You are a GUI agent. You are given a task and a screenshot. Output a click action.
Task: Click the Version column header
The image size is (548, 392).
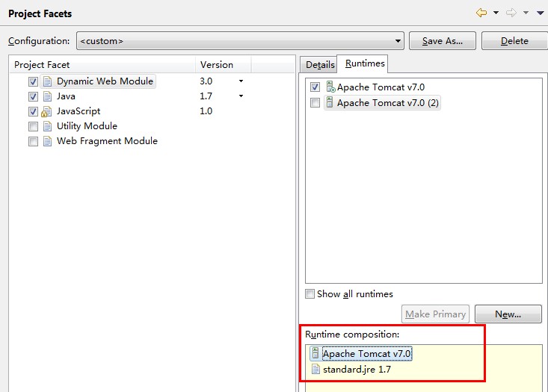pos(224,64)
